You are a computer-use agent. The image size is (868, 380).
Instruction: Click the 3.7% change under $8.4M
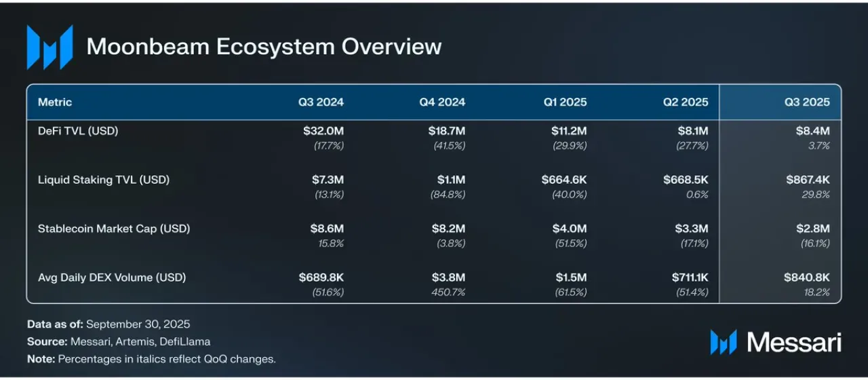point(819,146)
